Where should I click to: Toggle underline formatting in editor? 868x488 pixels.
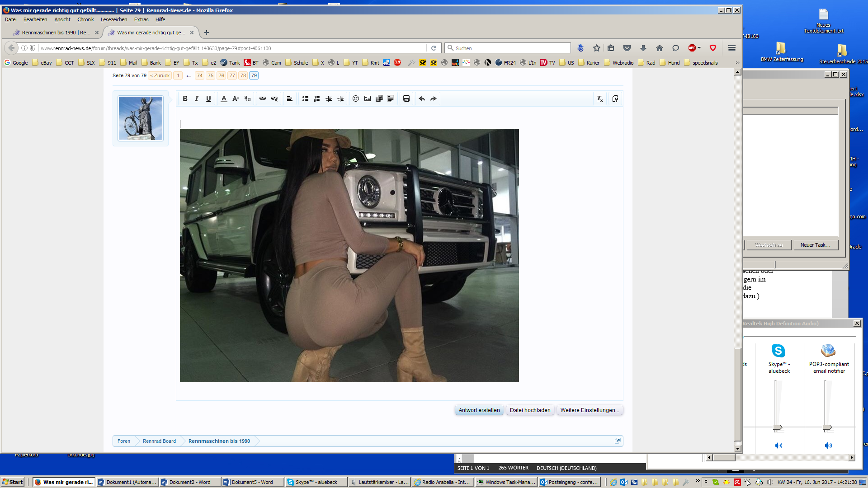coord(208,99)
